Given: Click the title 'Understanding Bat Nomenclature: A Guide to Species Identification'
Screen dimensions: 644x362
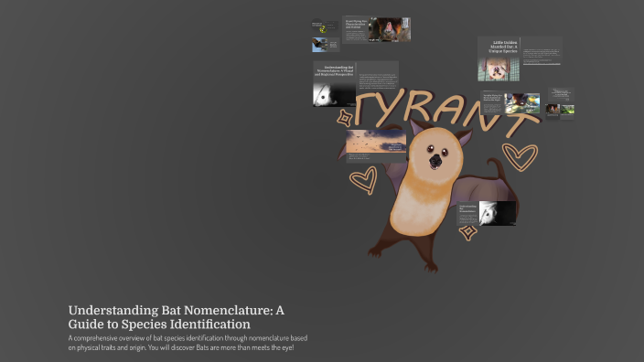Looking at the screenshot, I should click(x=177, y=317).
